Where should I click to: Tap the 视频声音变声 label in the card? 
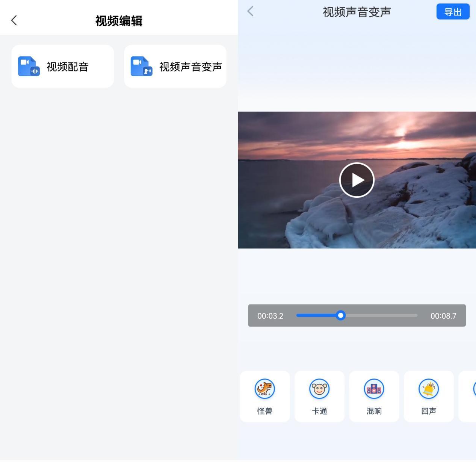pos(190,67)
